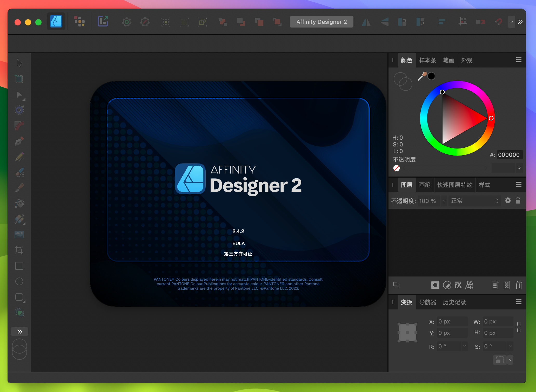Open the Transform panel menu button
The image size is (536, 392).
click(x=519, y=302)
